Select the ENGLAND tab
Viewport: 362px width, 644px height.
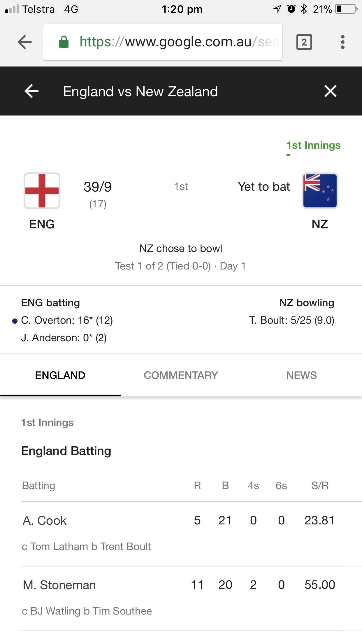tap(60, 375)
